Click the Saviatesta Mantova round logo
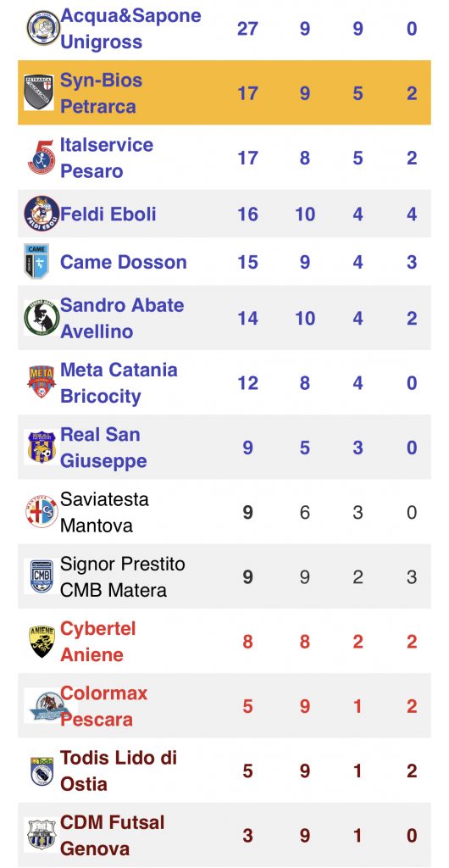The height and width of the screenshot is (868, 449). (42, 511)
